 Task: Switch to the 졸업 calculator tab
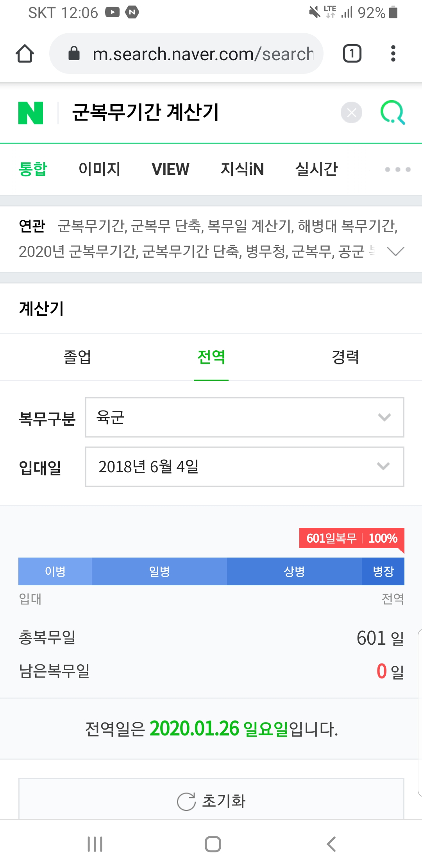77,357
